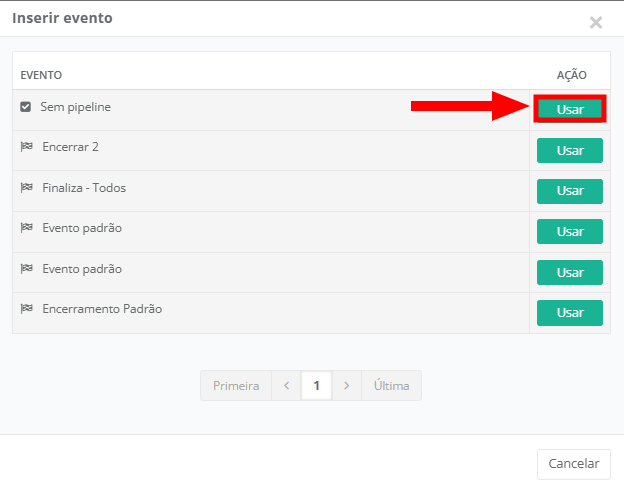The width and height of the screenshot is (624, 493).
Task: Jump to the Última page
Action: (x=391, y=386)
